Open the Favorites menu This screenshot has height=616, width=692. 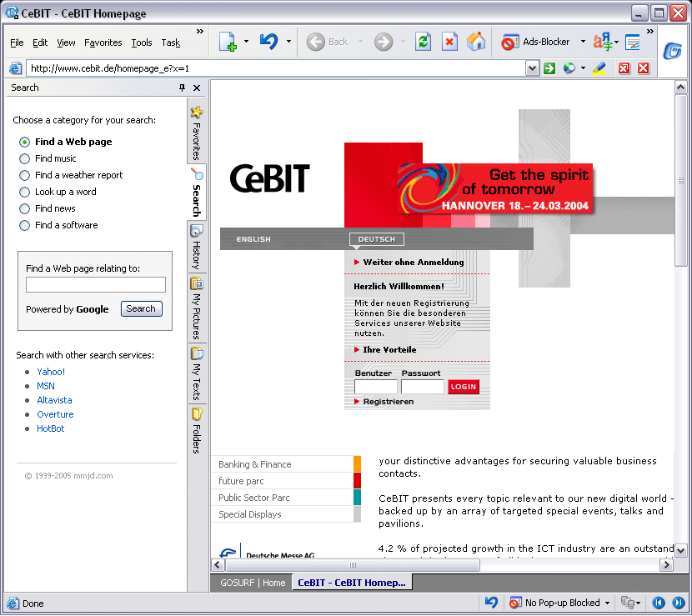[103, 43]
